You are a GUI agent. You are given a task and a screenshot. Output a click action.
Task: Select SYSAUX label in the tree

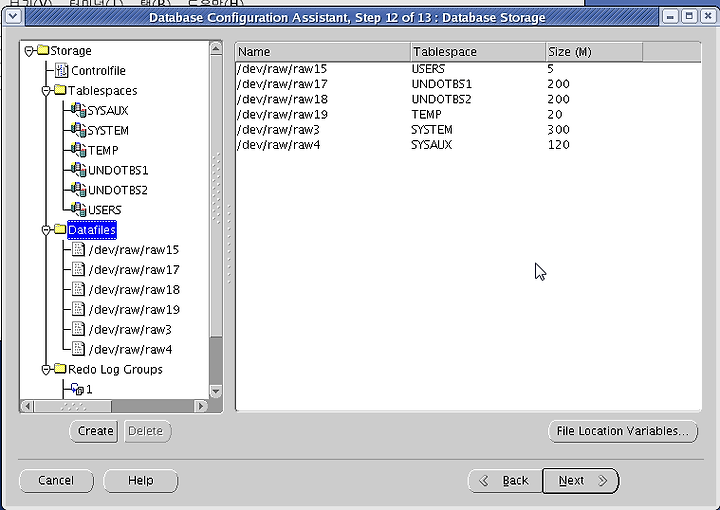[108, 111]
